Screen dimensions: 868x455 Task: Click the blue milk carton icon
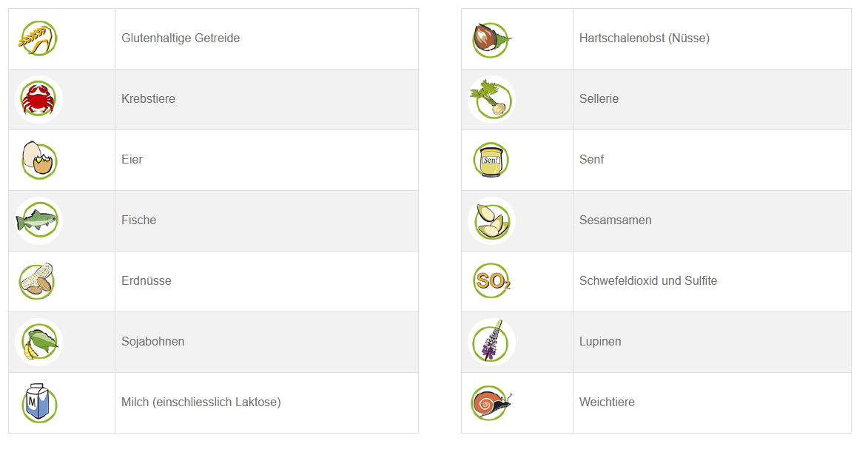tap(38, 402)
